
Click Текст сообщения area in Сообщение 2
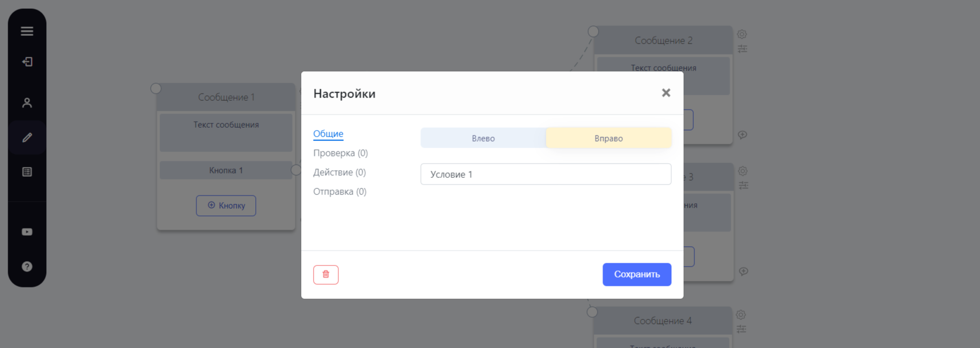pos(664,75)
